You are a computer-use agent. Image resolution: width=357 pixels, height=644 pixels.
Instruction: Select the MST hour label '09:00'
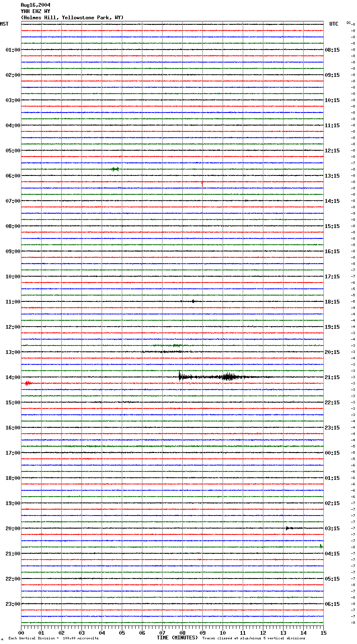pos(13,251)
